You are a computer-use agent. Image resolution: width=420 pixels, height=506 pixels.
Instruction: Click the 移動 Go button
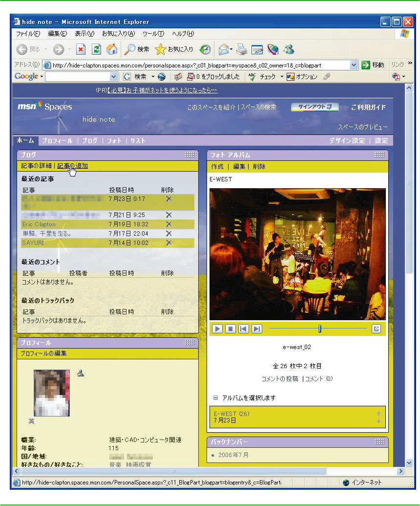click(373, 65)
